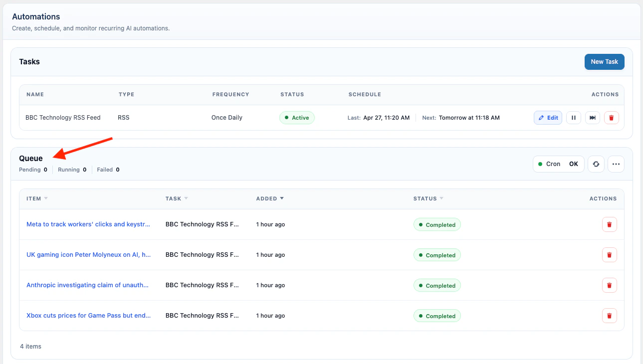Click the 4 items count text
This screenshot has height=364, width=643.
click(31, 346)
